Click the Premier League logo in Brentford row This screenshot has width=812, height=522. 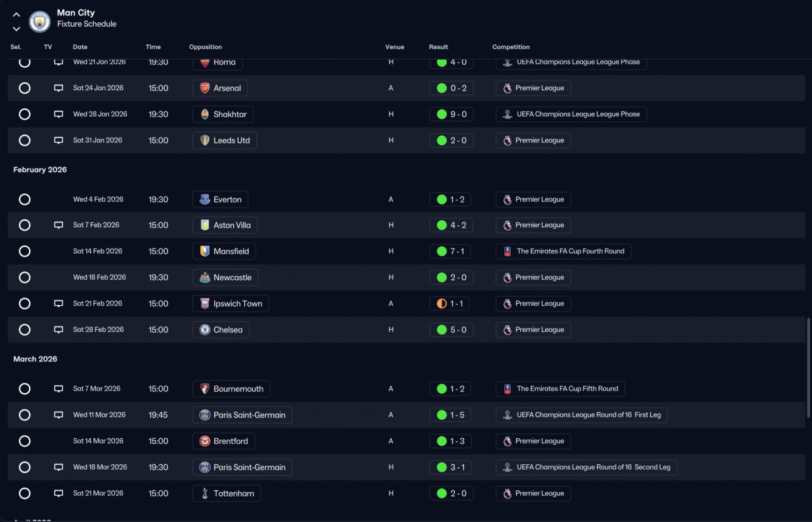coord(507,441)
